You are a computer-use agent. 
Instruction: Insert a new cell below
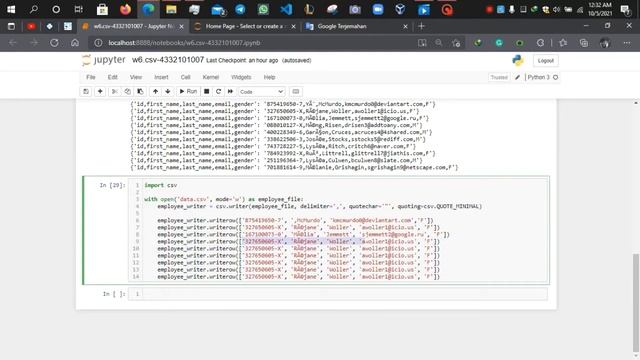pos(100,91)
